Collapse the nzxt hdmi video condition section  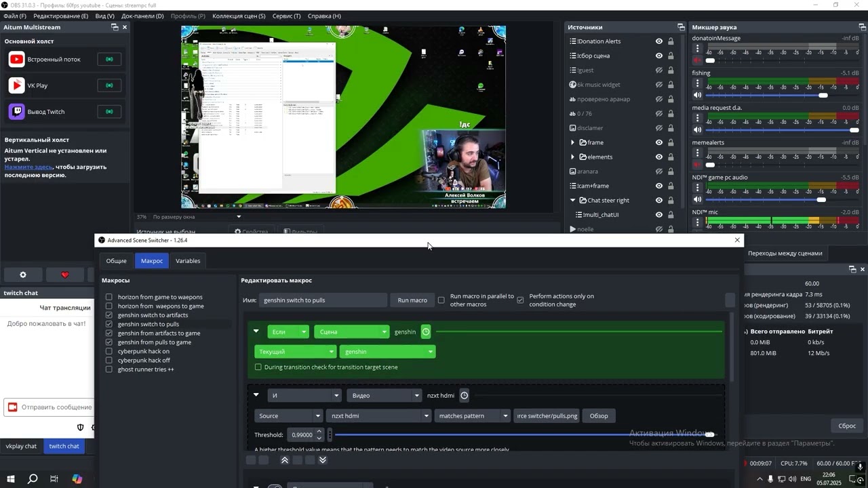(x=256, y=395)
